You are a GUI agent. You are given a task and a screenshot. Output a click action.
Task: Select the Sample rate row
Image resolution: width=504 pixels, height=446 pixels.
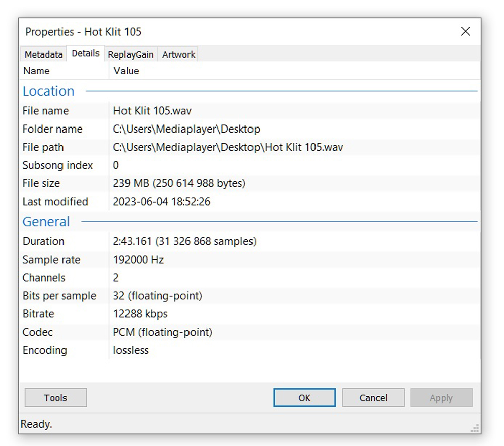pyautogui.click(x=139, y=260)
